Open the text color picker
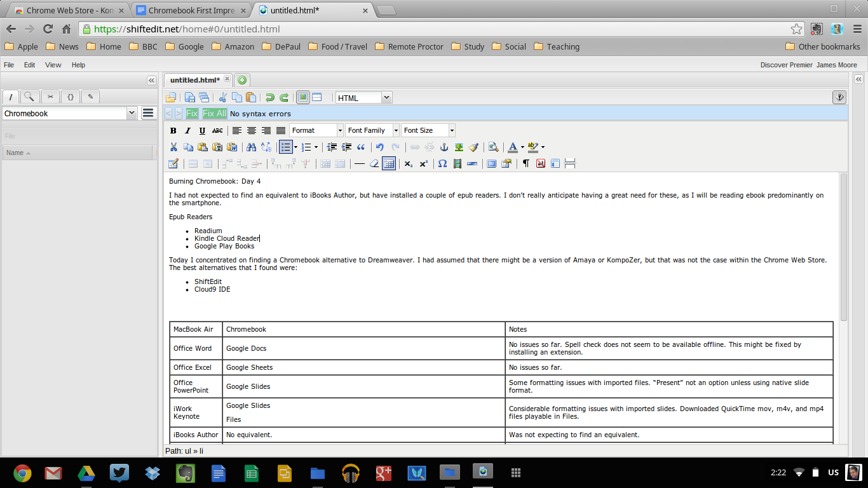This screenshot has height=488, width=868. (x=522, y=147)
